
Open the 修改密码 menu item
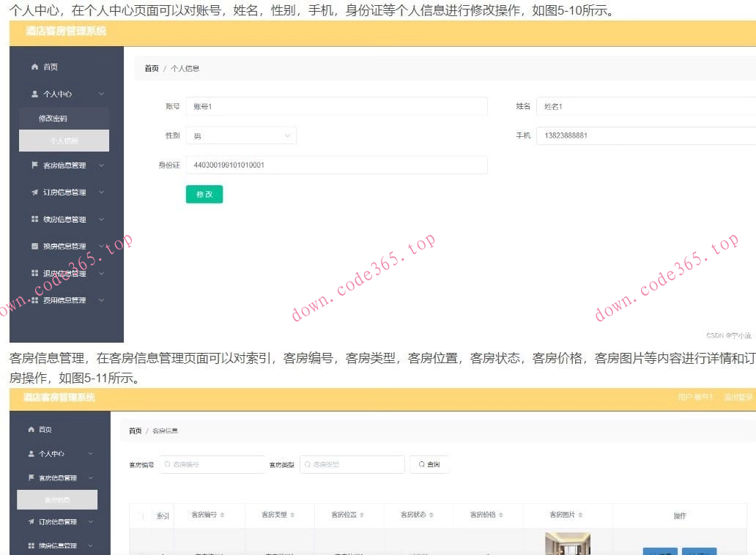53,116
